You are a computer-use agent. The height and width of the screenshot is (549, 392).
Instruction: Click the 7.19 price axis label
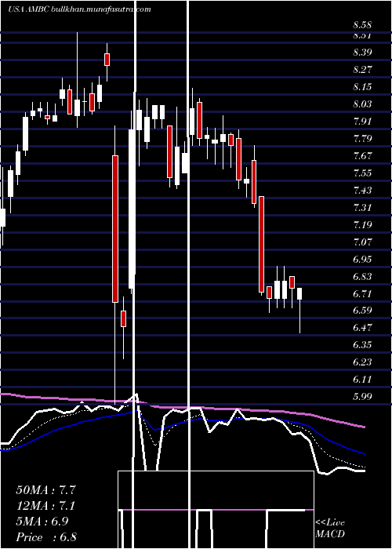pos(362,224)
